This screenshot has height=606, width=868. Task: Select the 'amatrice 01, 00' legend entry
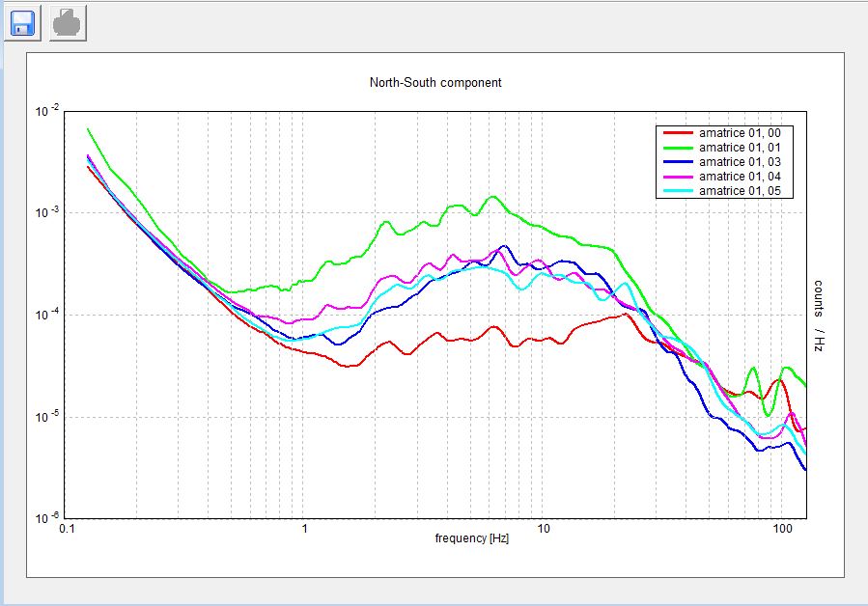pos(739,133)
